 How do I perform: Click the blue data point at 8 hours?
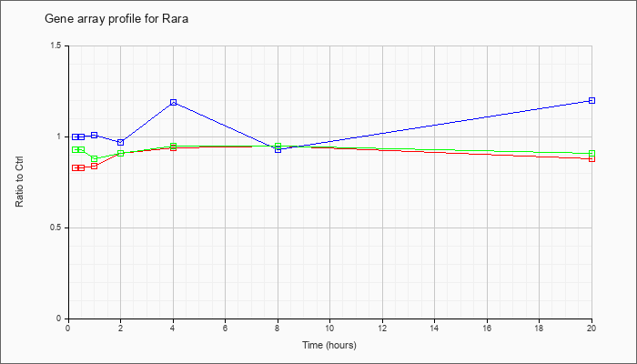pyautogui.click(x=278, y=149)
